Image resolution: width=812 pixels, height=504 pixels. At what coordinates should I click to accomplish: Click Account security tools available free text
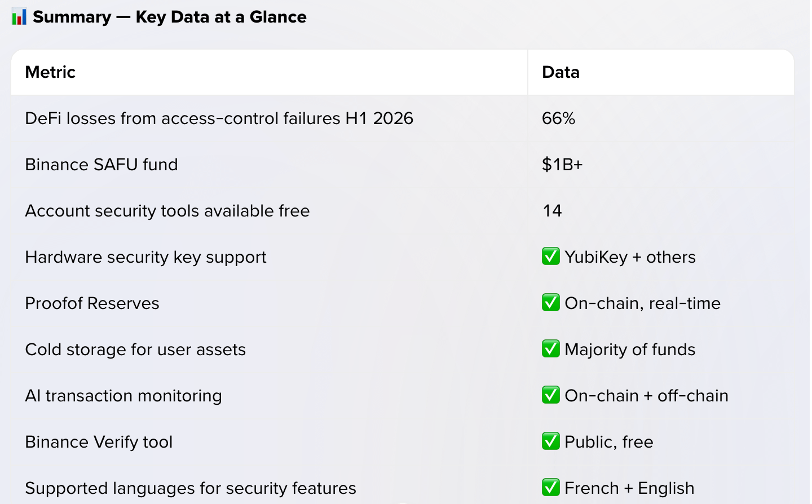[167, 211]
